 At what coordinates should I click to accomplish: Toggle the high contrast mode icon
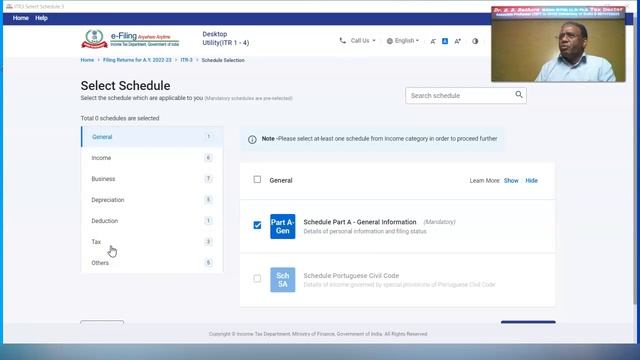click(x=475, y=41)
